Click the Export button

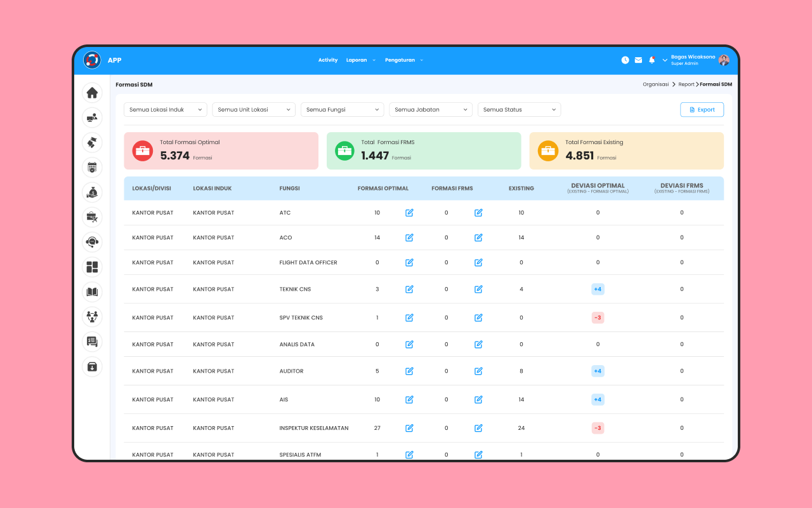coord(702,110)
